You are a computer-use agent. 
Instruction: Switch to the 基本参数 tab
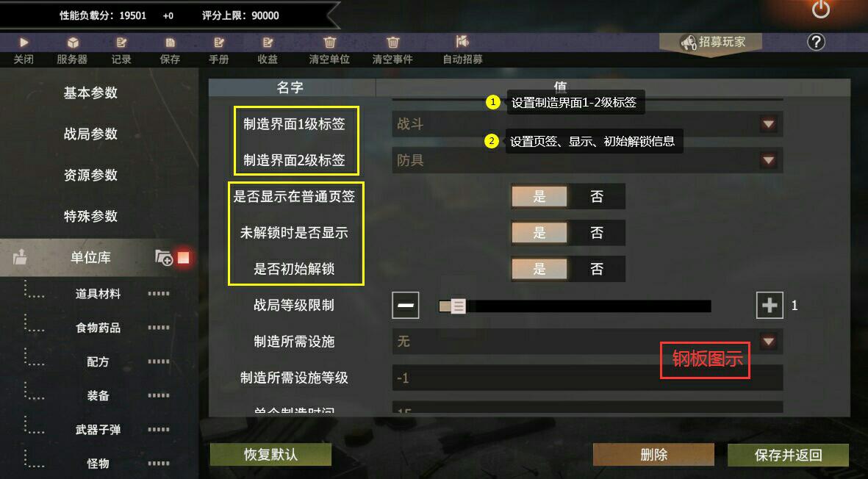(x=91, y=93)
